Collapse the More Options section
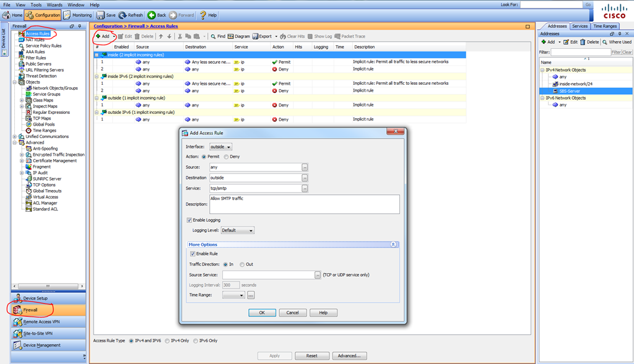 tap(394, 245)
